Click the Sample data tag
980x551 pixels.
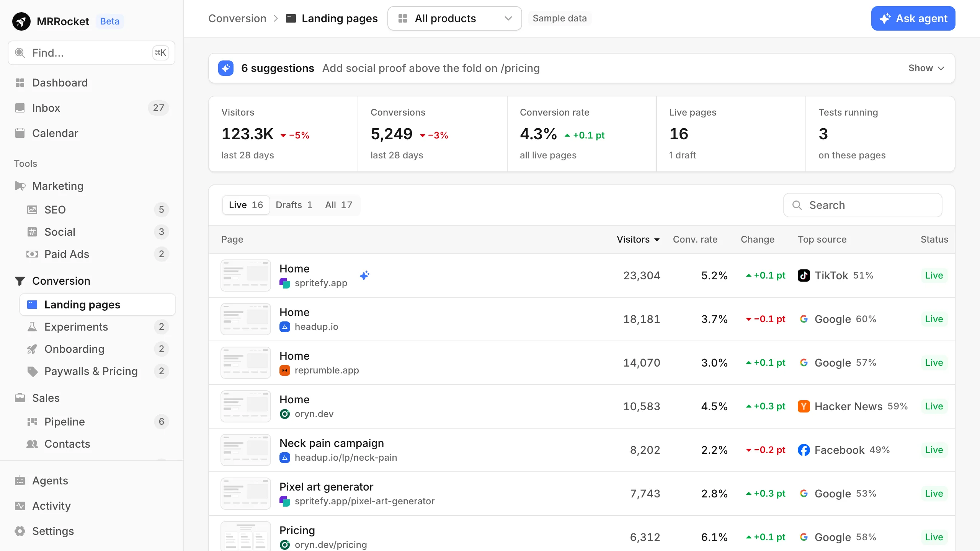click(560, 18)
